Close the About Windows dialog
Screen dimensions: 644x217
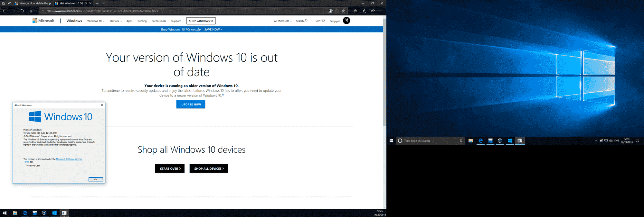(x=102, y=105)
